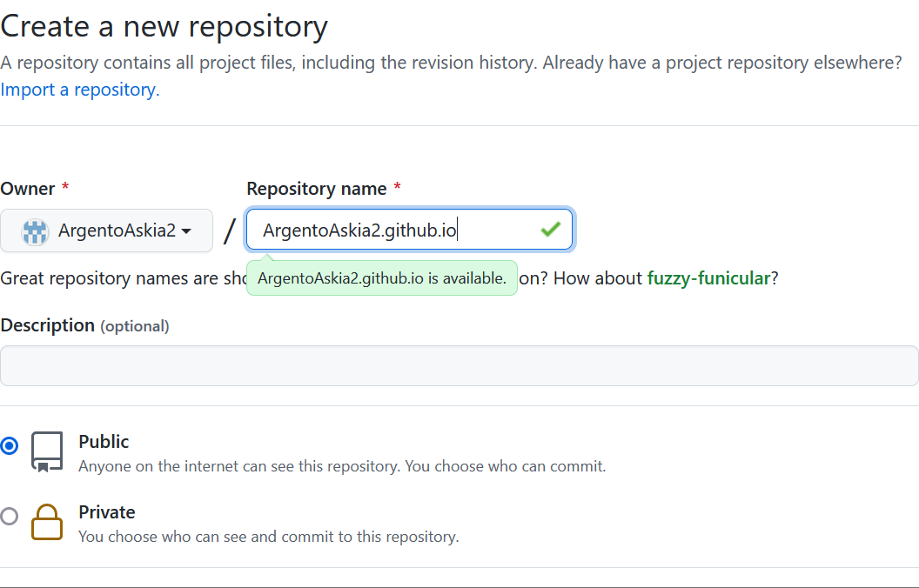Select the Private radio button

(10, 516)
